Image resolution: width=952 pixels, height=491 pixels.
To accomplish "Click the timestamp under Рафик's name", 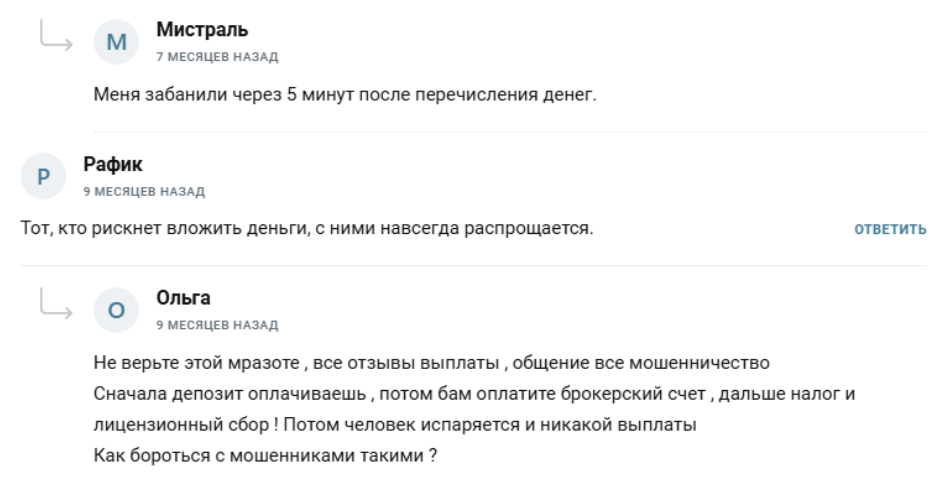I will tap(145, 190).
